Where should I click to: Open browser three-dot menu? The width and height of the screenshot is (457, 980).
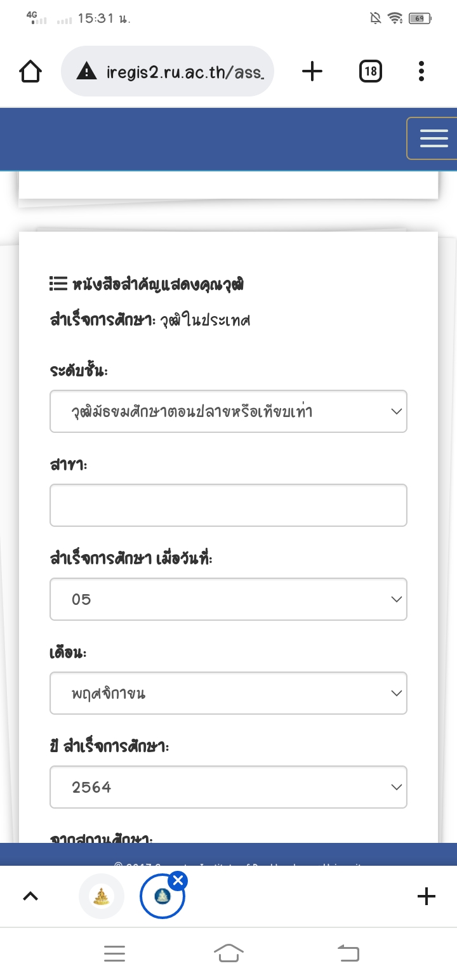pos(421,71)
